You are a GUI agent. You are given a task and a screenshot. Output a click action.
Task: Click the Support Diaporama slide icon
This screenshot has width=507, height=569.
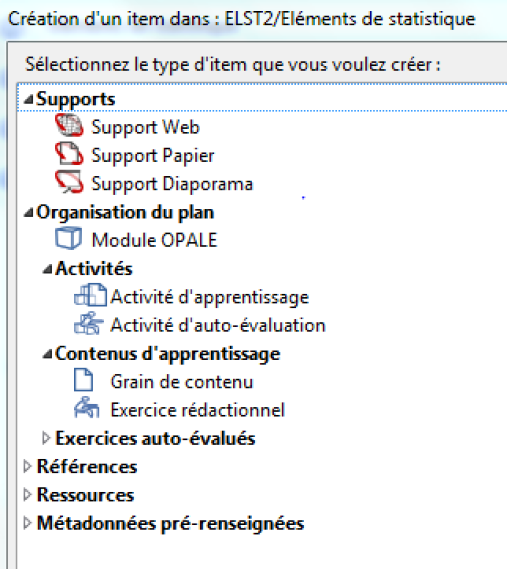pos(69,182)
